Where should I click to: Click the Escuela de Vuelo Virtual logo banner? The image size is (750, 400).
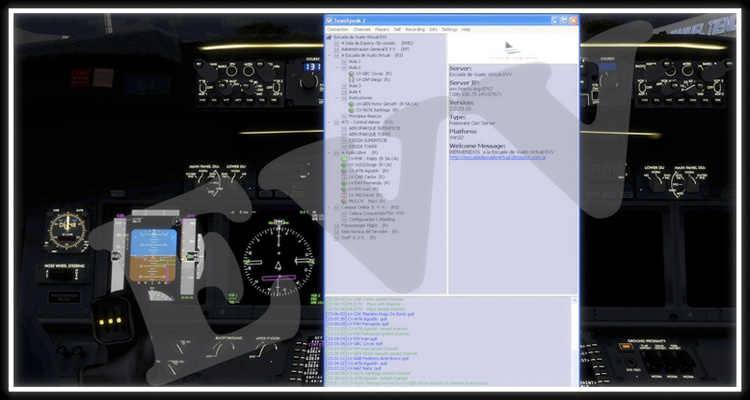[x=513, y=49]
